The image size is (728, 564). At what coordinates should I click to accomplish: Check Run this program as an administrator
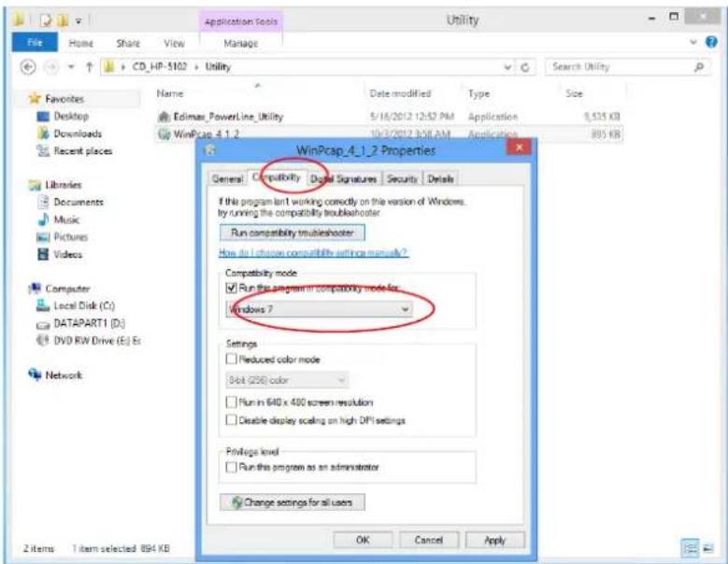tap(231, 467)
